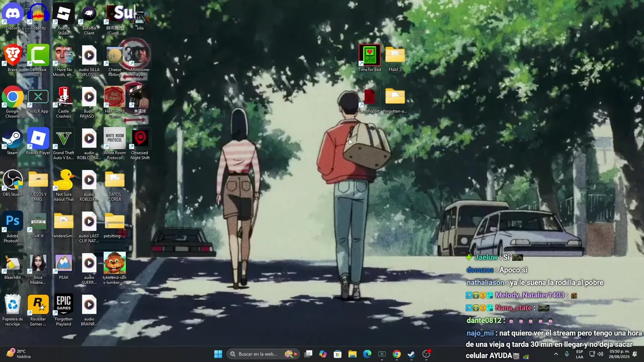The width and height of the screenshot is (644, 362).
Task: Open Microsoft Store from the taskbar
Action: (x=338, y=354)
